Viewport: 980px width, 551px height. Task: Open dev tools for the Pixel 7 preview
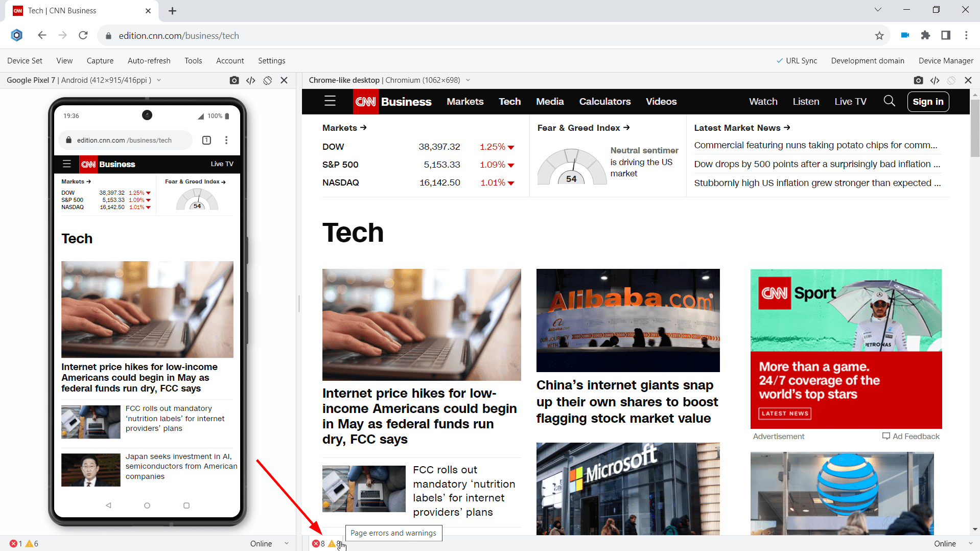click(250, 80)
